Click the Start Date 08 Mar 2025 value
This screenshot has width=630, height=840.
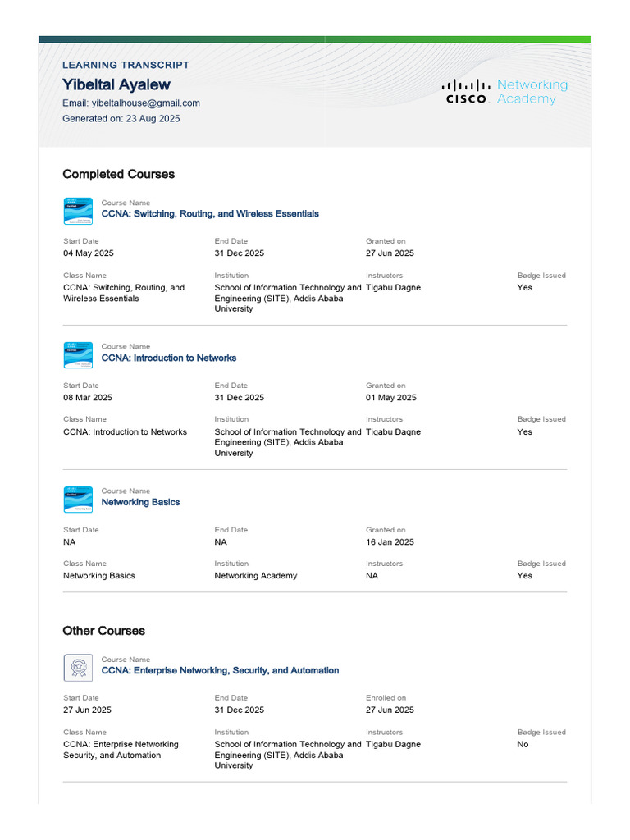88,398
